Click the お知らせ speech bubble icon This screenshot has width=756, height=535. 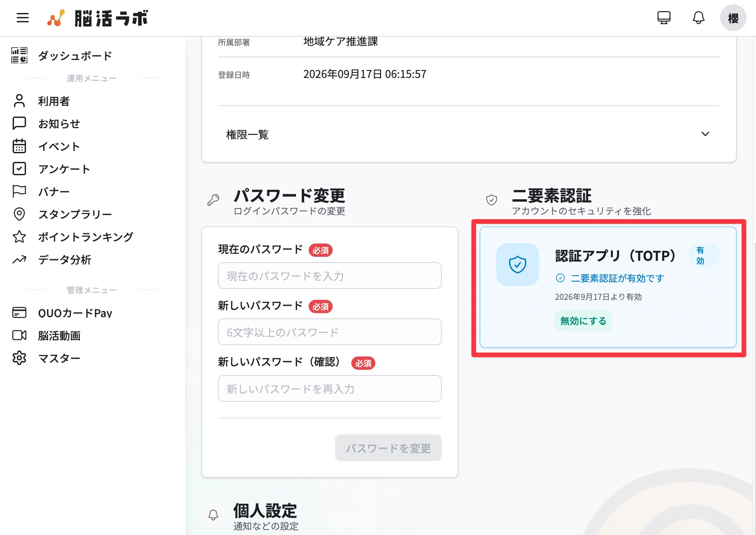(19, 123)
